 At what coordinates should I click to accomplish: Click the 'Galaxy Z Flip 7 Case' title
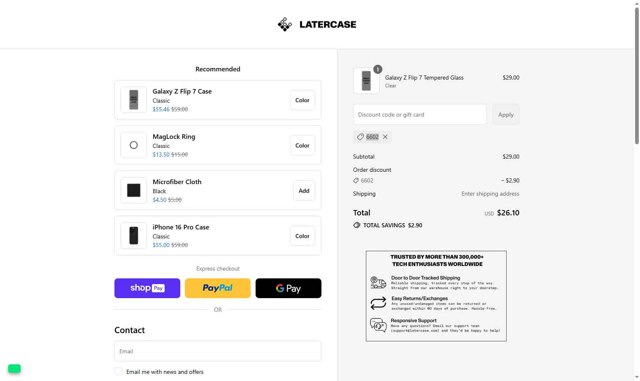pyautogui.click(x=182, y=91)
